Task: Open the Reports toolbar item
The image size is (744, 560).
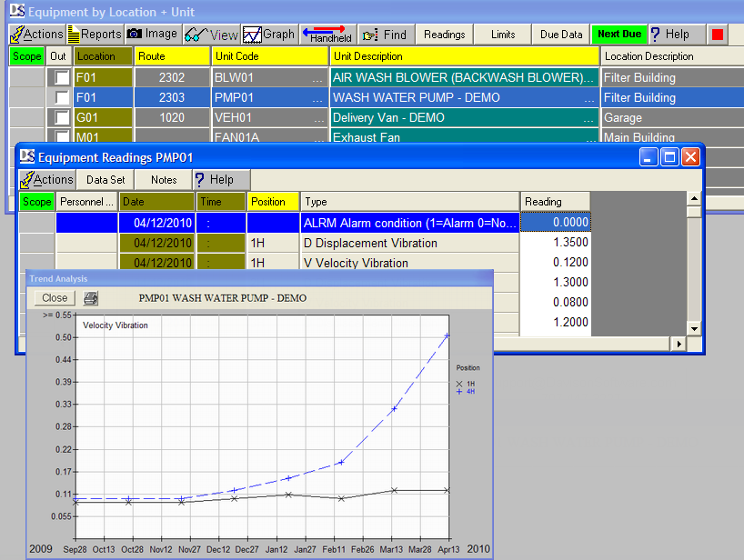Action: pyautogui.click(x=95, y=35)
